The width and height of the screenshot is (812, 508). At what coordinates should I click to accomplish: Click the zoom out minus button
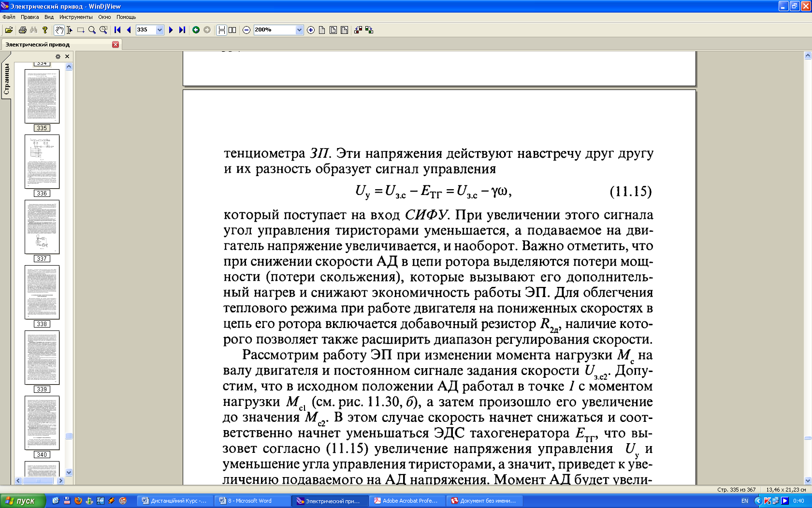246,30
